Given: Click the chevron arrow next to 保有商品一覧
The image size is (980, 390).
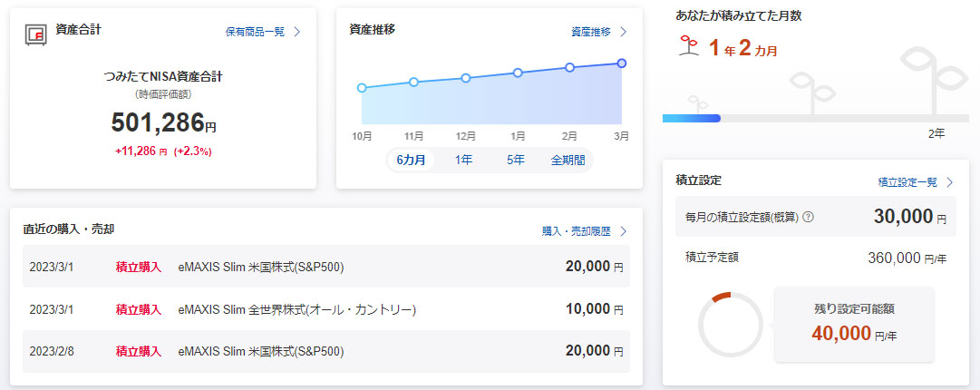Looking at the screenshot, I should [x=297, y=32].
